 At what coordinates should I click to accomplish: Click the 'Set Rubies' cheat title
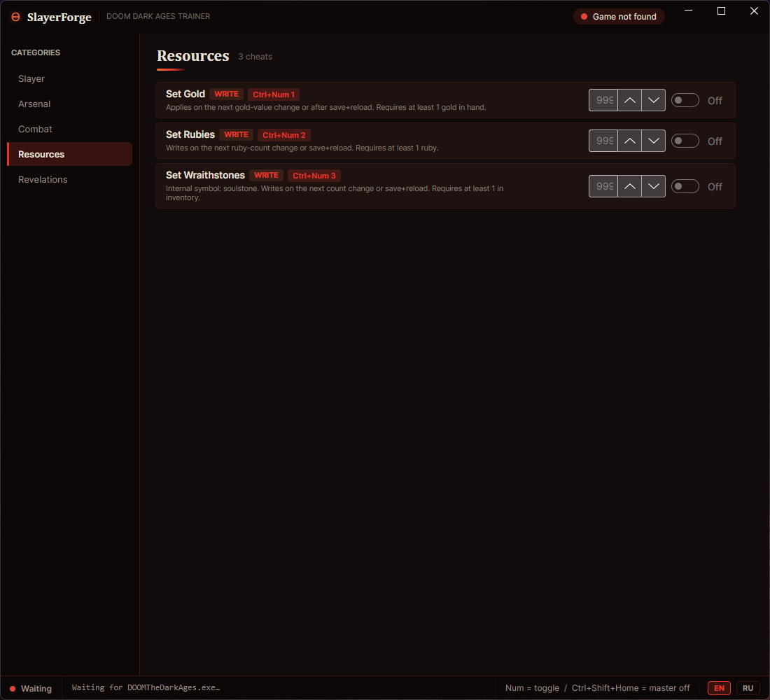click(x=190, y=134)
